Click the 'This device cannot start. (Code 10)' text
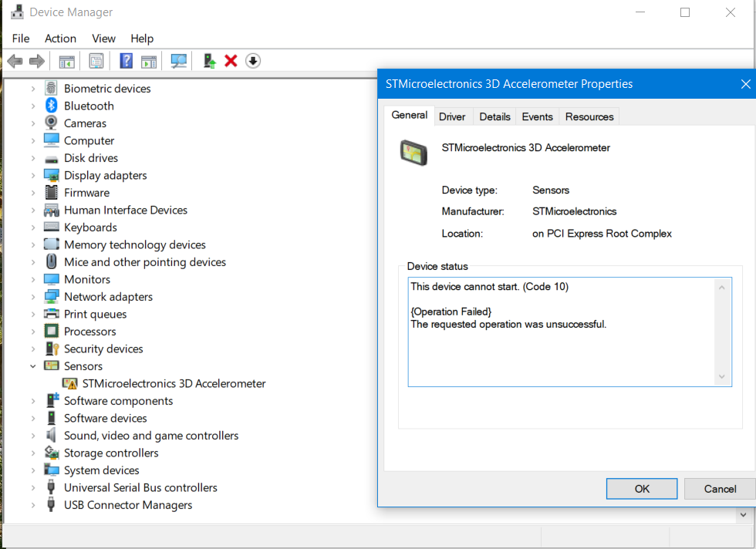The height and width of the screenshot is (549, 756). click(x=489, y=286)
